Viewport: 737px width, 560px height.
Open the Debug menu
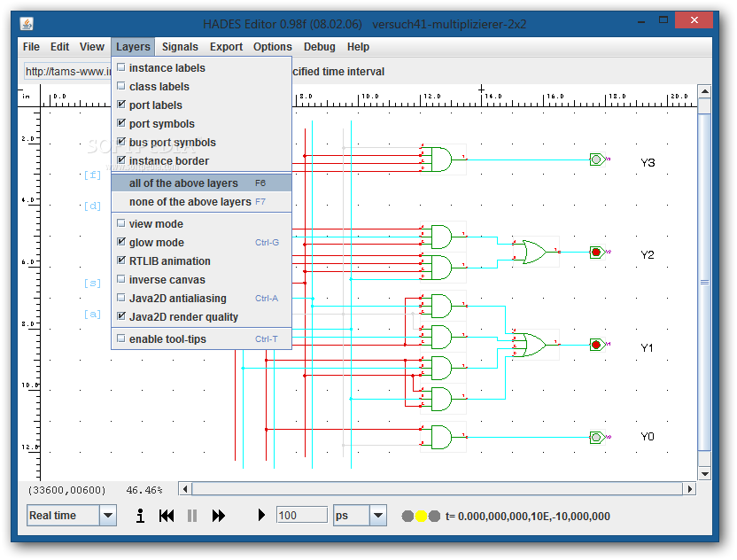320,47
